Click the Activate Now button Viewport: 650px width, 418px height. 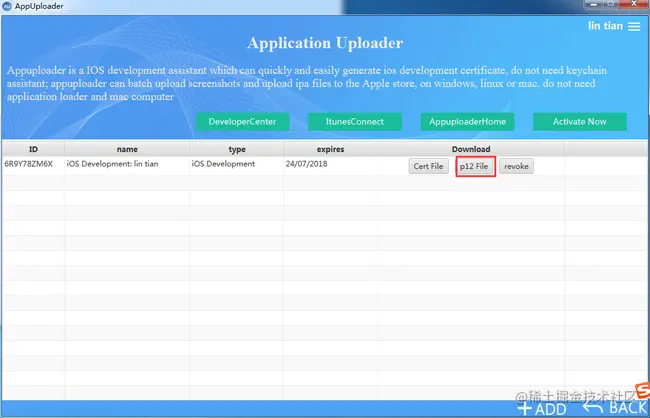(580, 122)
